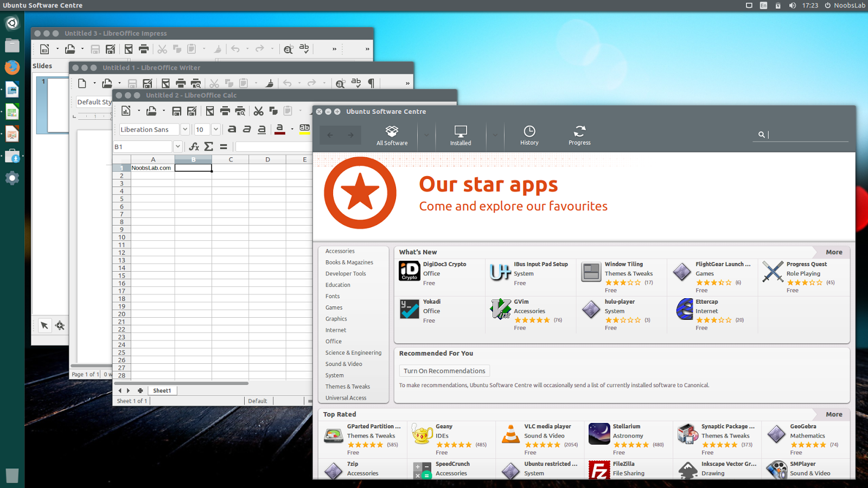Screen dimensions: 868x488
Task: Click the Function Wizard icon in Calc
Action: coord(194,146)
